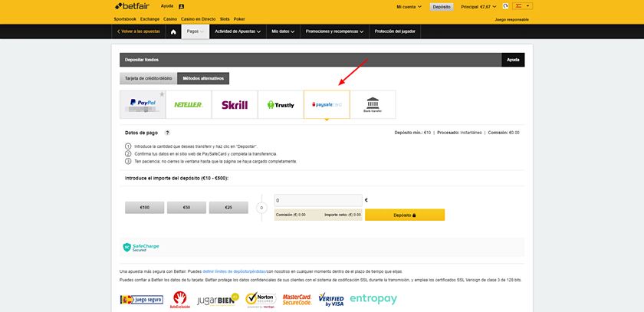Open the account profile icon beside Ayuda
Screen dimensions: 644x312
coord(182,7)
